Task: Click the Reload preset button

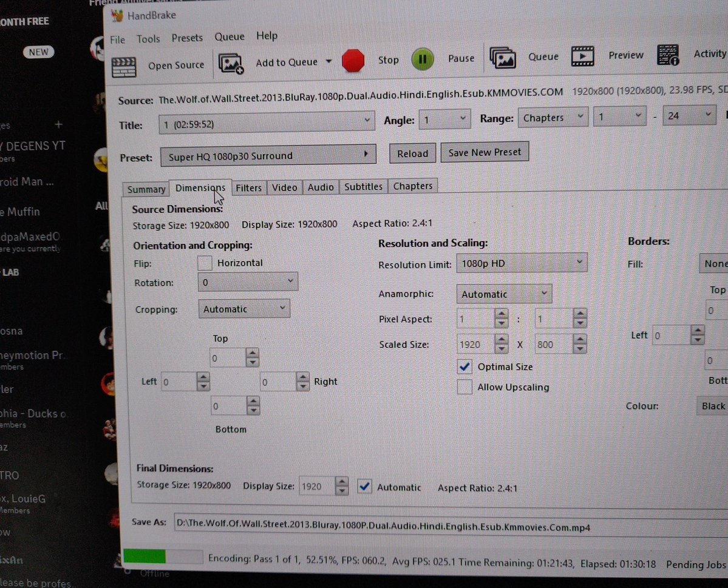Action: (412, 154)
